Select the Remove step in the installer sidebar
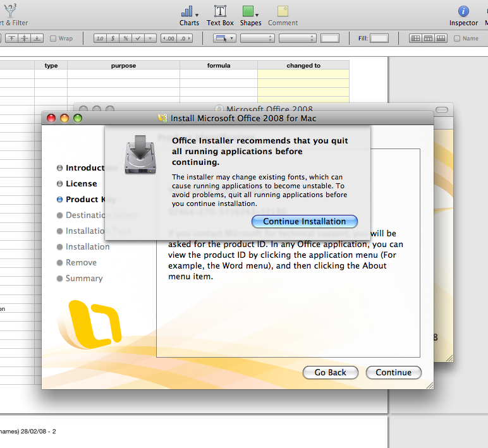Screen dimensions: 488x448 [77, 263]
